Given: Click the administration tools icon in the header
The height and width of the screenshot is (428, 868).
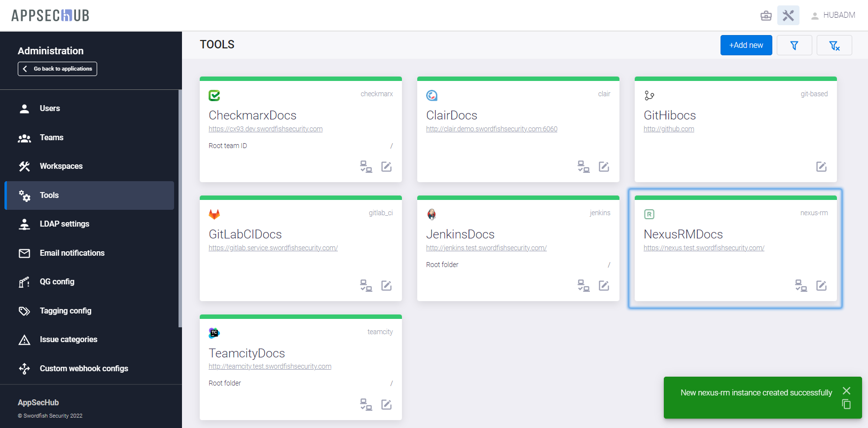Looking at the screenshot, I should pos(788,15).
